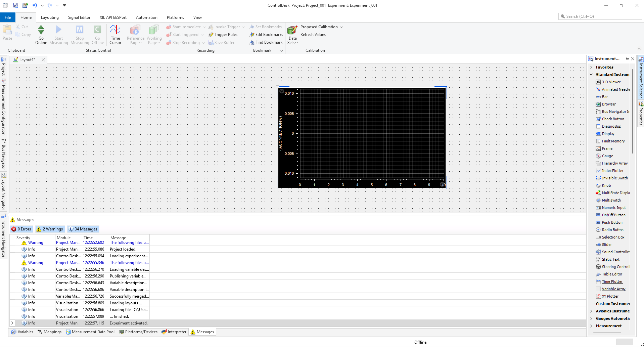644x347 pixels.
Task: Expand the Favorites instrument group
Action: coord(591,67)
